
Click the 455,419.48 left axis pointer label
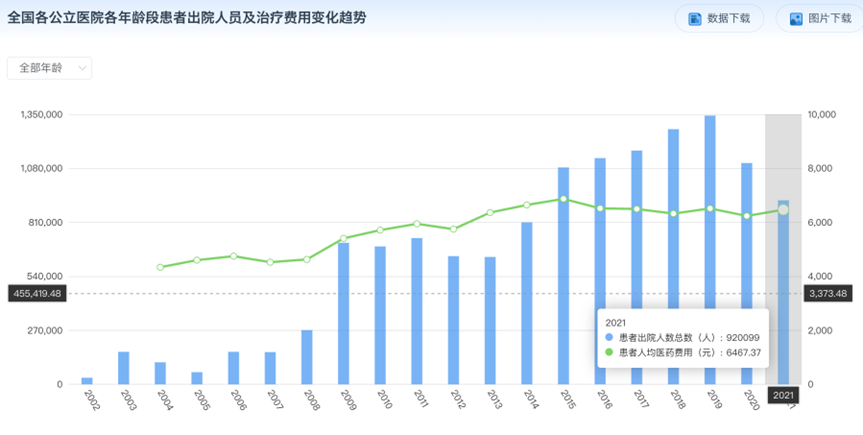tap(37, 293)
